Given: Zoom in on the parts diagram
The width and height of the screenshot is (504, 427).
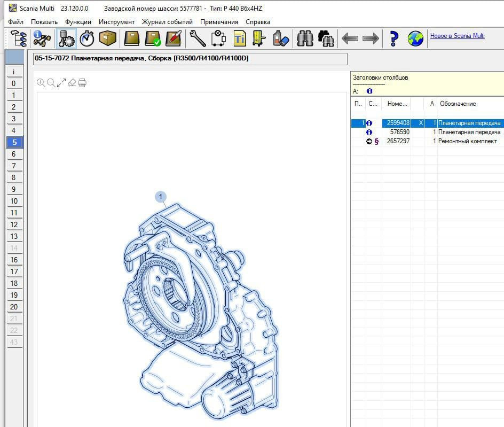Looking at the screenshot, I should tap(41, 83).
